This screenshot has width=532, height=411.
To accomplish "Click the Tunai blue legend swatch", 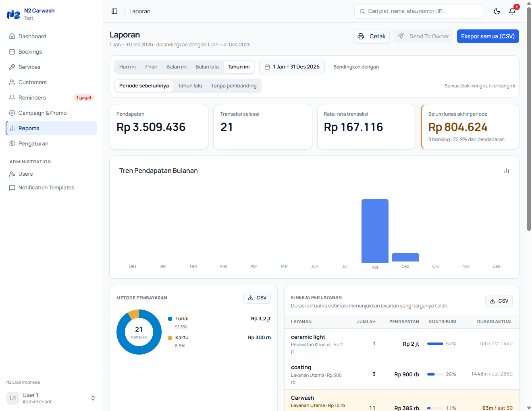I will click(x=170, y=319).
